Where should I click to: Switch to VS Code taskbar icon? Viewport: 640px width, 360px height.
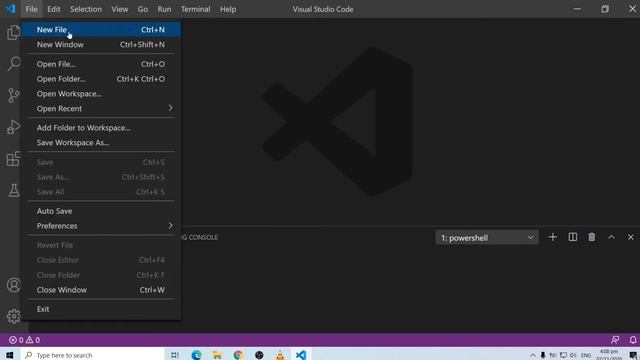click(x=301, y=355)
